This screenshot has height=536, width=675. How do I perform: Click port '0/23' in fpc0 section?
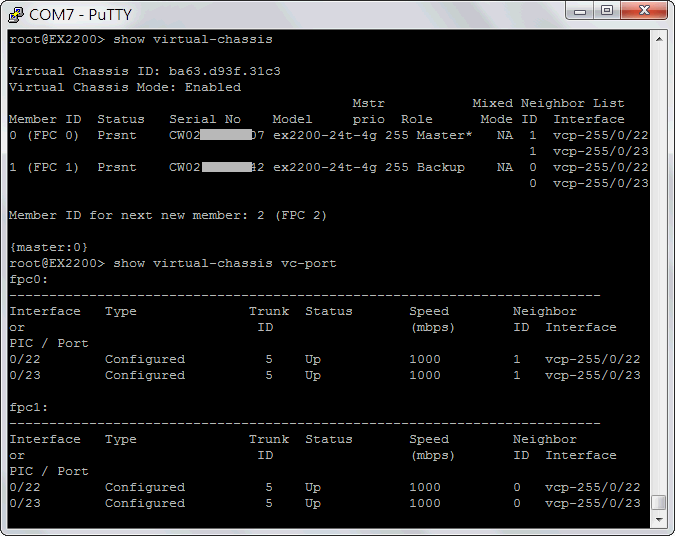point(25,375)
